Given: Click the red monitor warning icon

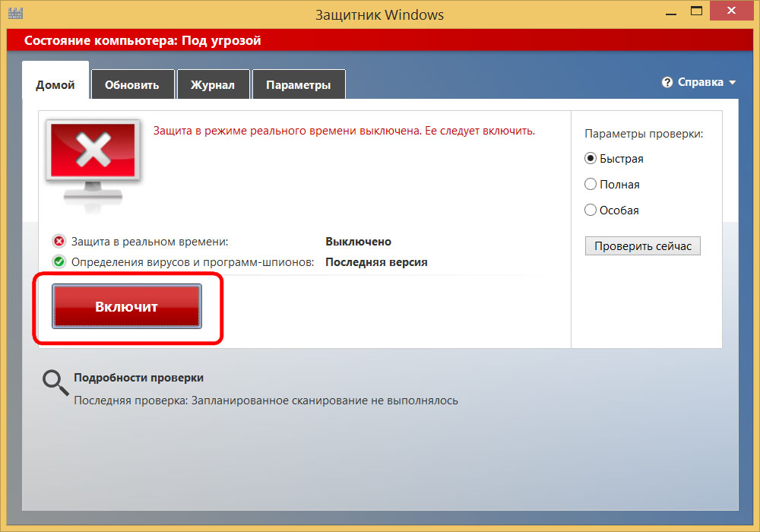Looking at the screenshot, I should (x=93, y=165).
